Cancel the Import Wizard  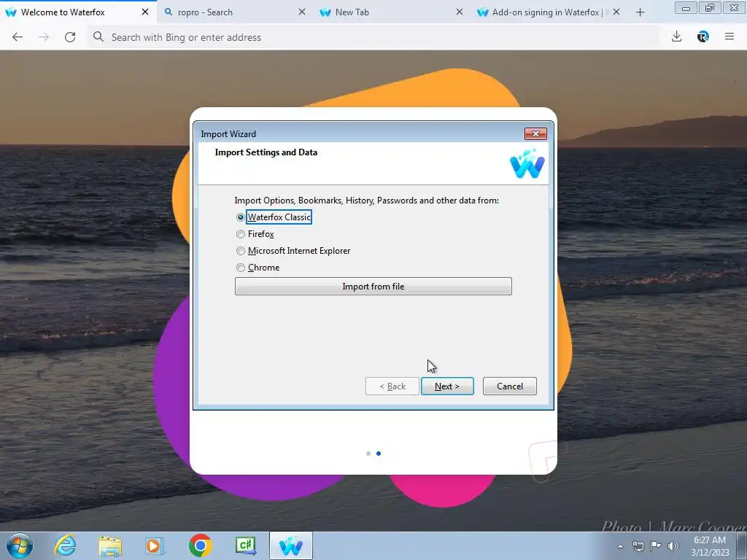pos(509,386)
